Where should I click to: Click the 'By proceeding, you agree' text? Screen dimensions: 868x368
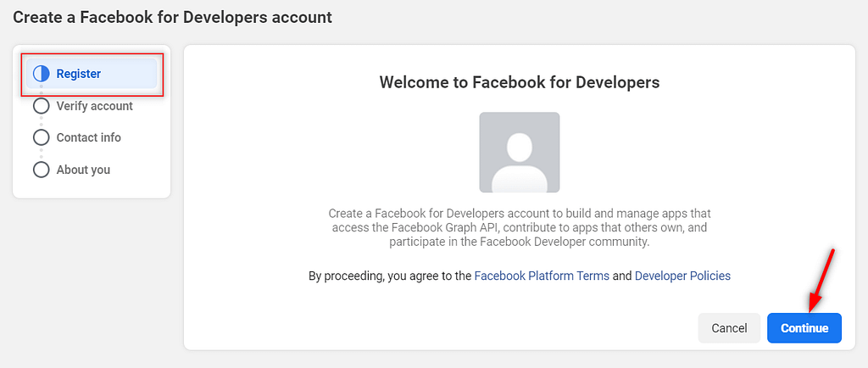click(390, 276)
